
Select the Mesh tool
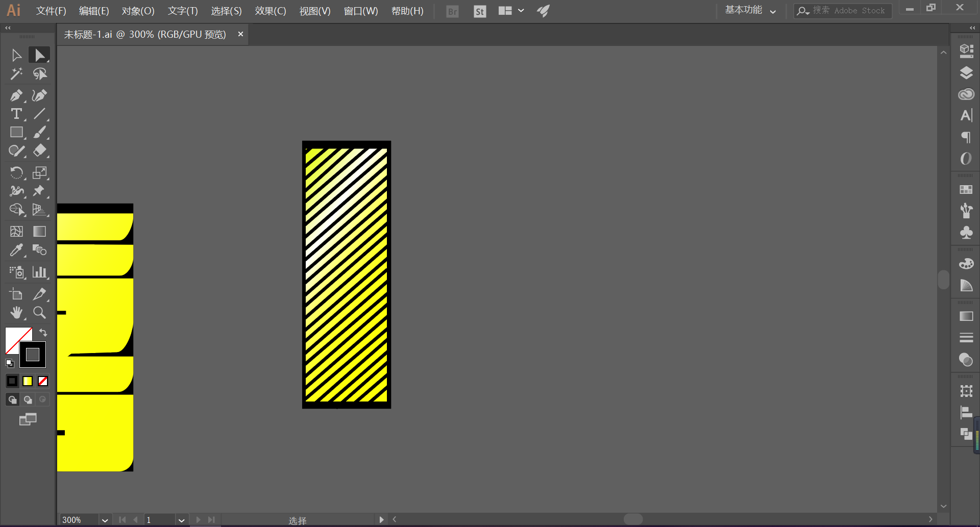tap(16, 231)
